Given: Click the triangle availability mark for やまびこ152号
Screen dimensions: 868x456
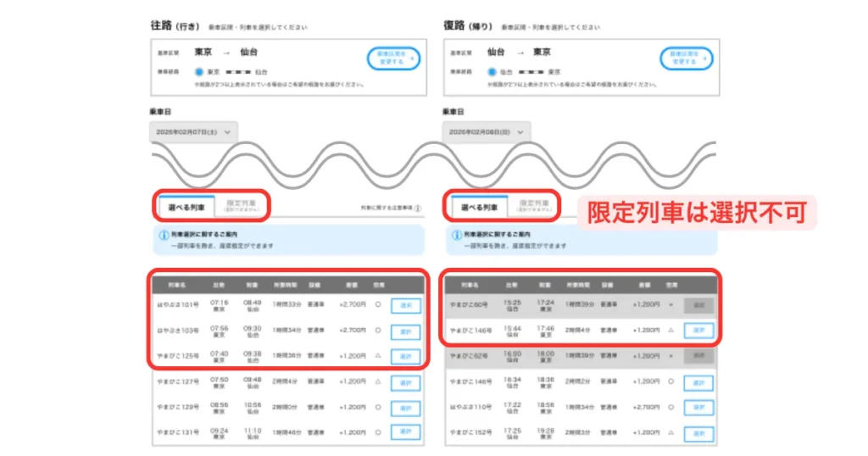Looking at the screenshot, I should click(671, 432).
